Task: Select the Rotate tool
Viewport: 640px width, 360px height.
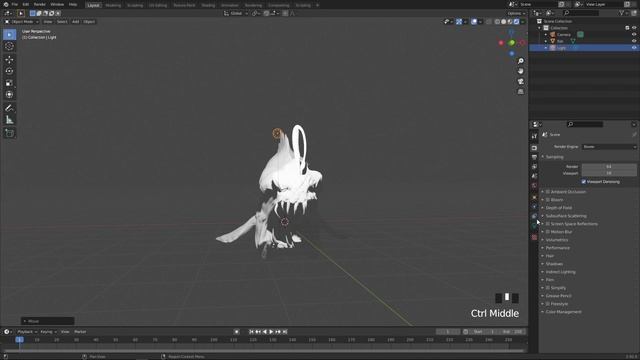Action: (9, 71)
